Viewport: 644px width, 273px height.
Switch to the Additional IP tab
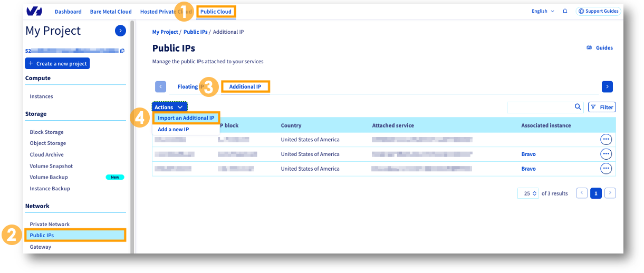coord(245,86)
